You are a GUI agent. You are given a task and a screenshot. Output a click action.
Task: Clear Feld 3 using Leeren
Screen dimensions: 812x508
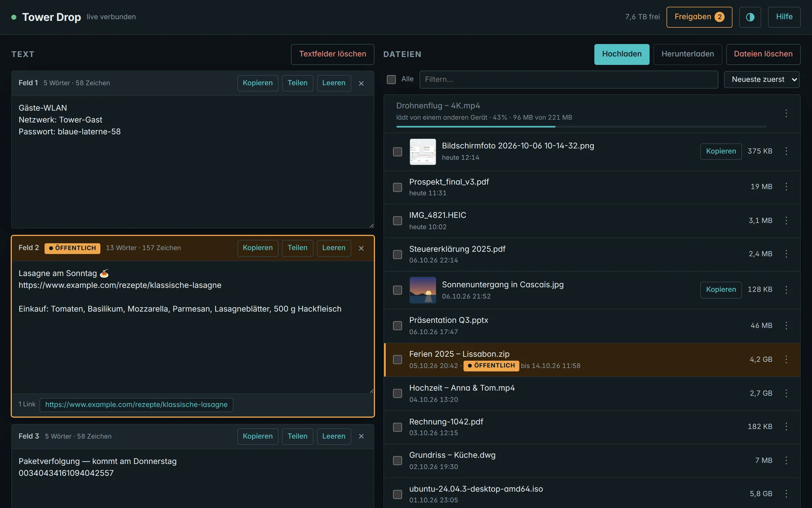pos(334,436)
